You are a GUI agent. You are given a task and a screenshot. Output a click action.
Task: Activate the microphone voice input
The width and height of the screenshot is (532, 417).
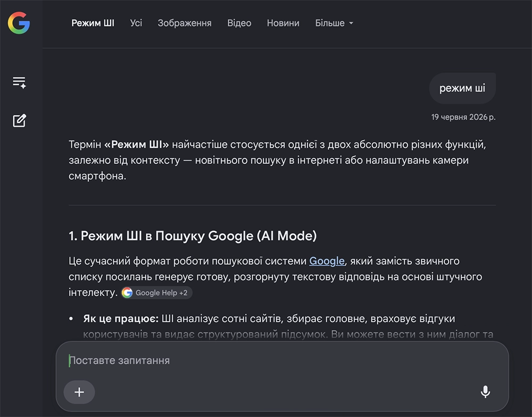pyautogui.click(x=485, y=391)
